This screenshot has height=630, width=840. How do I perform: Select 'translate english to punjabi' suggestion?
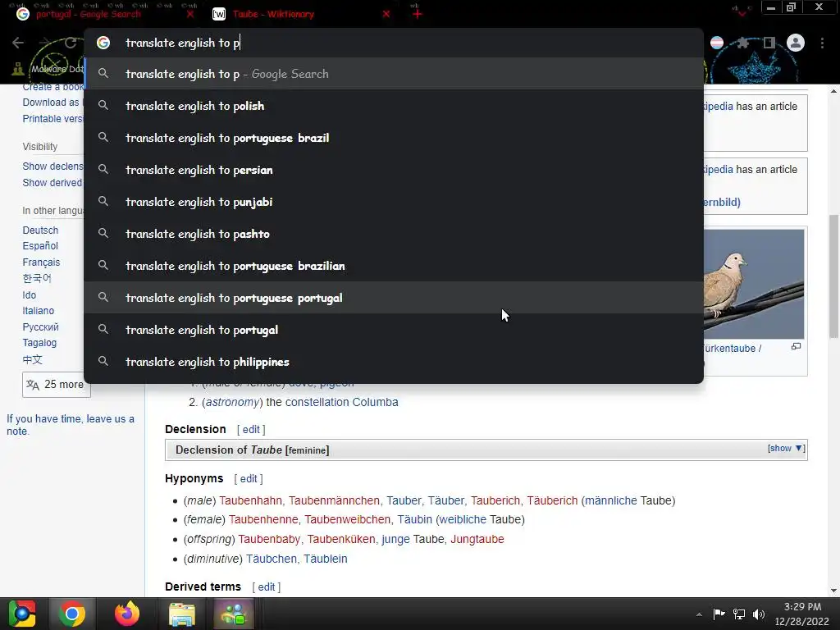point(394,202)
